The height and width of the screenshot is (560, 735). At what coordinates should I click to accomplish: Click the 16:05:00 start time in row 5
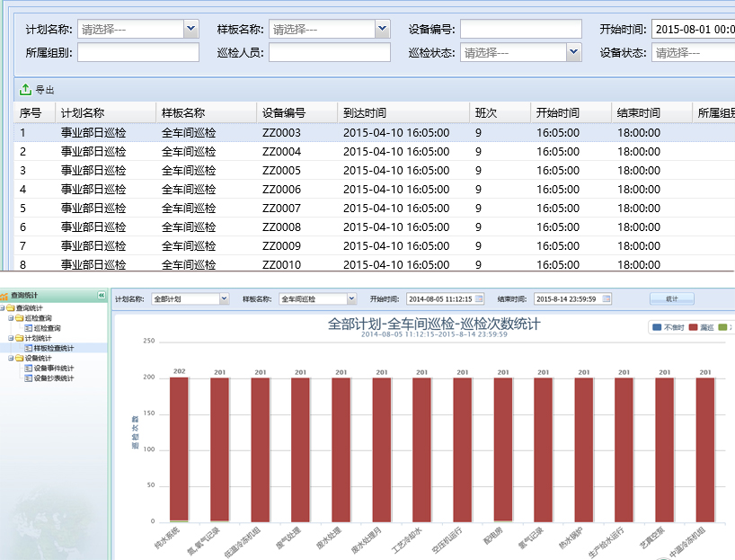558,209
